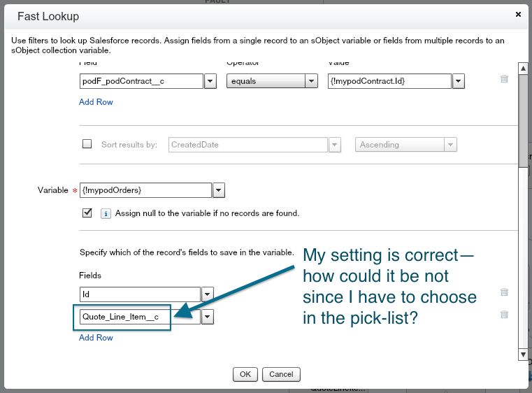Click the {!mypodOrders} variable input field
Viewport: 532px width, 393px height.
(145, 190)
